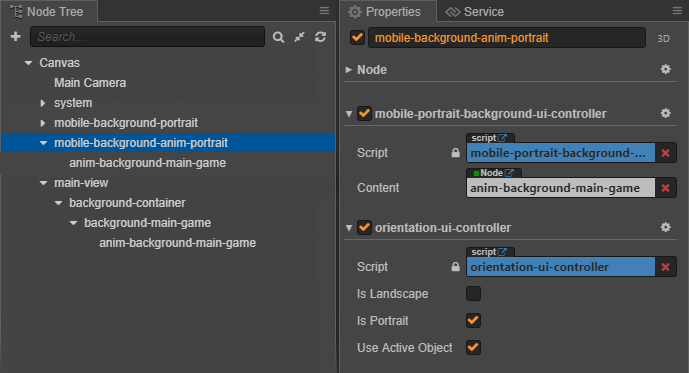Image resolution: width=689 pixels, height=373 pixels.
Task: Open the Node section gear settings
Action: (666, 69)
